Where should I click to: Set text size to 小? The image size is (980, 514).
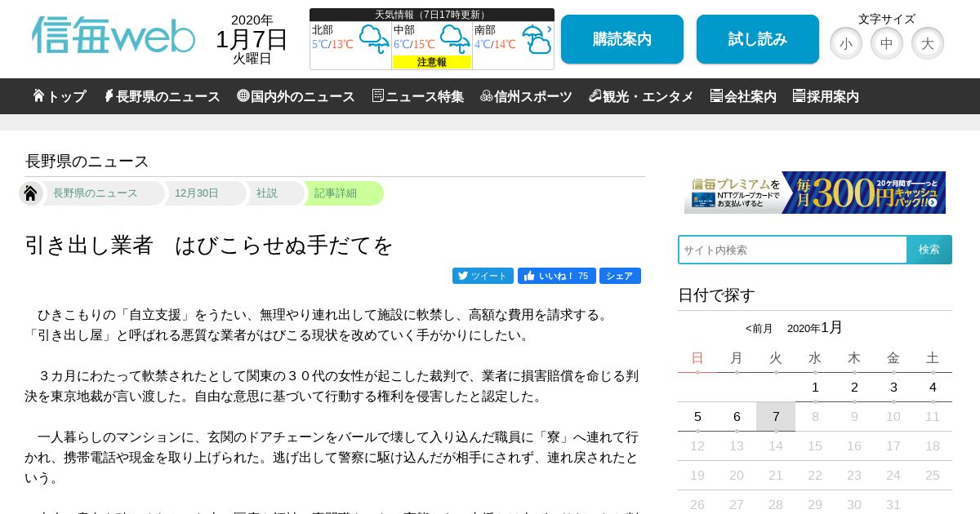click(x=846, y=43)
